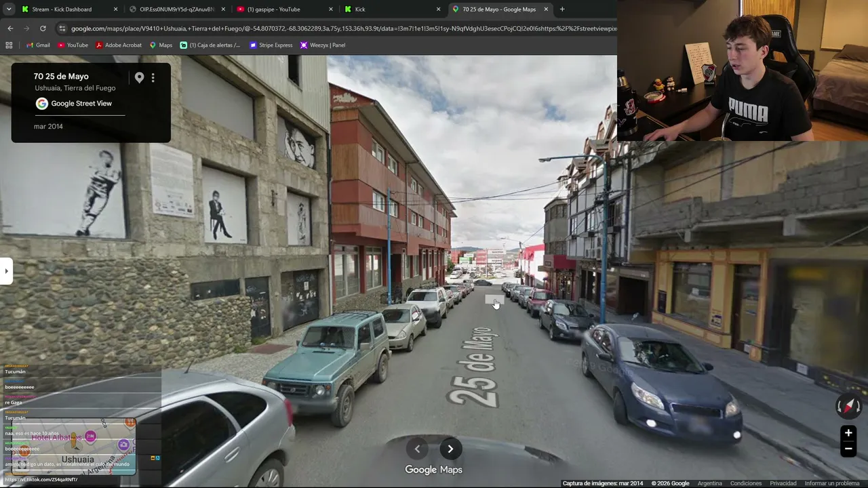Open the YouTube bookmark
The width and height of the screenshot is (868, 488).
tap(73, 45)
